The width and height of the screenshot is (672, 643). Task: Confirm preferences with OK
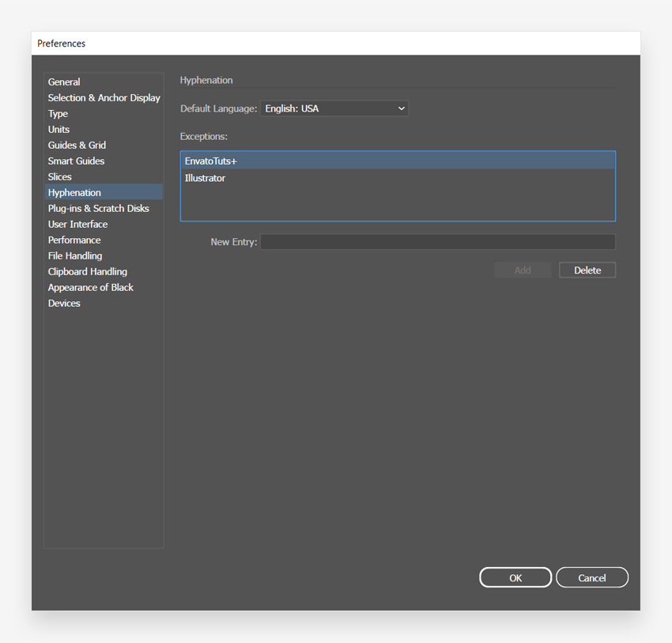pos(515,577)
